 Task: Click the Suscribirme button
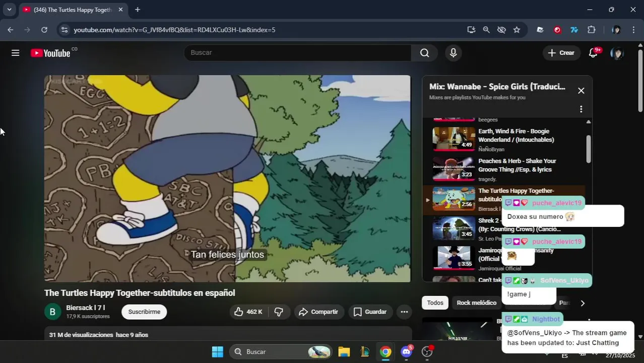tap(144, 312)
